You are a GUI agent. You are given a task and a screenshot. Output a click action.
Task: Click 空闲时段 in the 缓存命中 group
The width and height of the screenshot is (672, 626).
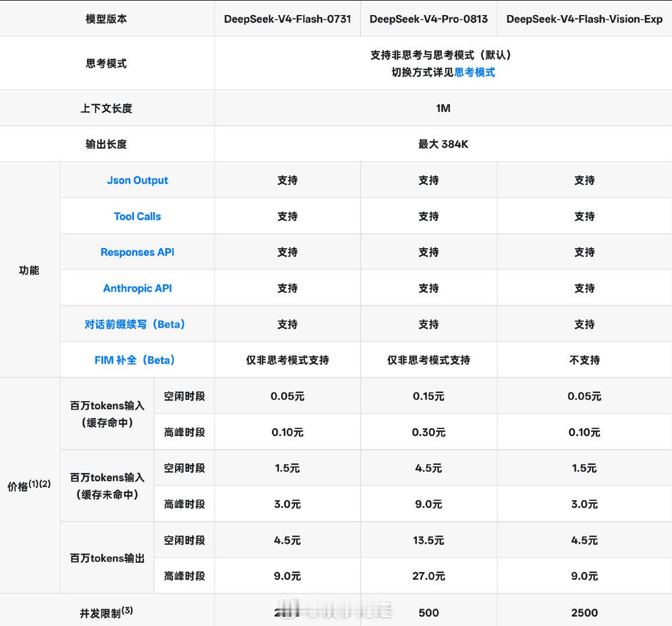184,396
